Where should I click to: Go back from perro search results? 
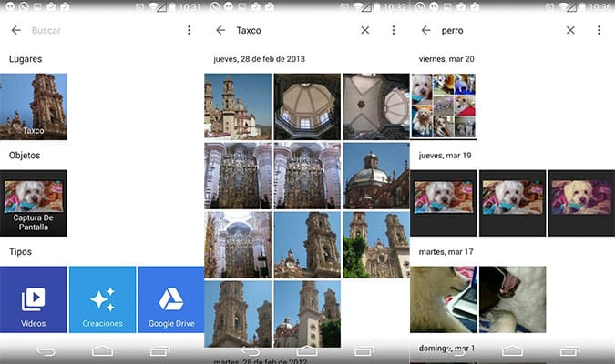click(426, 30)
